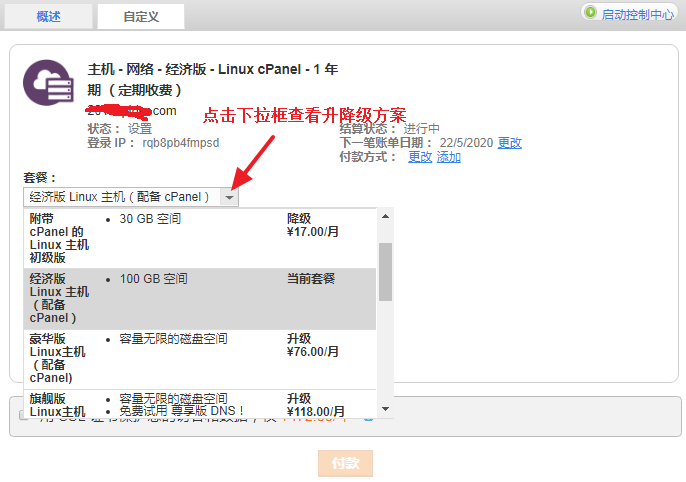
Task: Click the 启动控制中心 button
Action: (629, 14)
